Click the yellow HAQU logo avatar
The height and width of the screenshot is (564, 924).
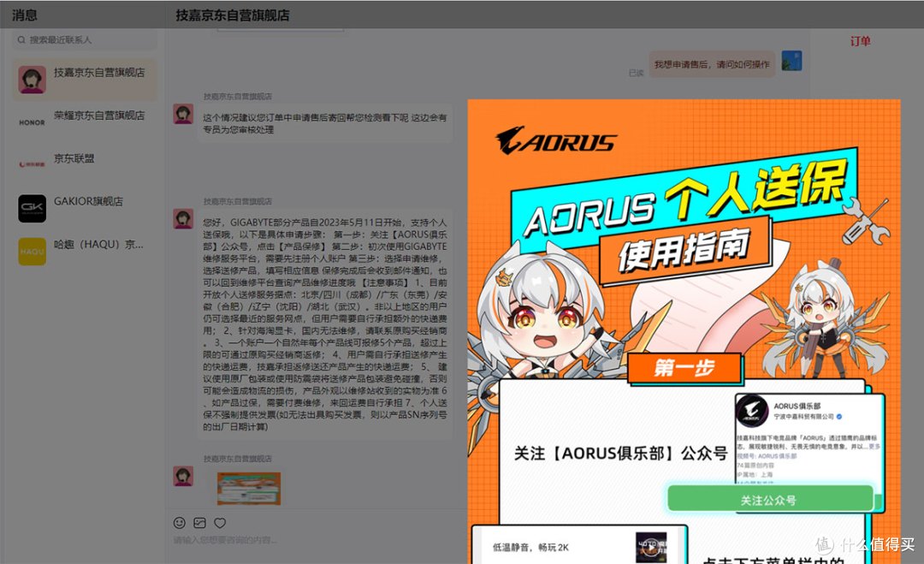32,251
